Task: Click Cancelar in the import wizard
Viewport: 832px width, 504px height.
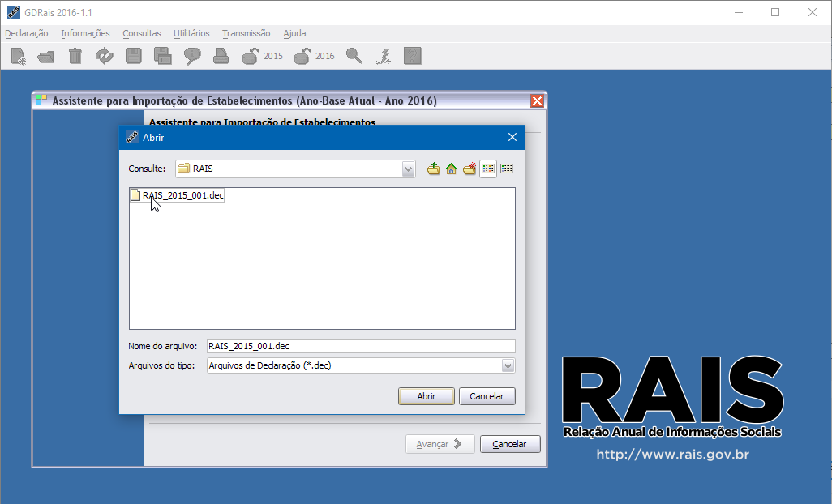Action: pyautogui.click(x=510, y=444)
